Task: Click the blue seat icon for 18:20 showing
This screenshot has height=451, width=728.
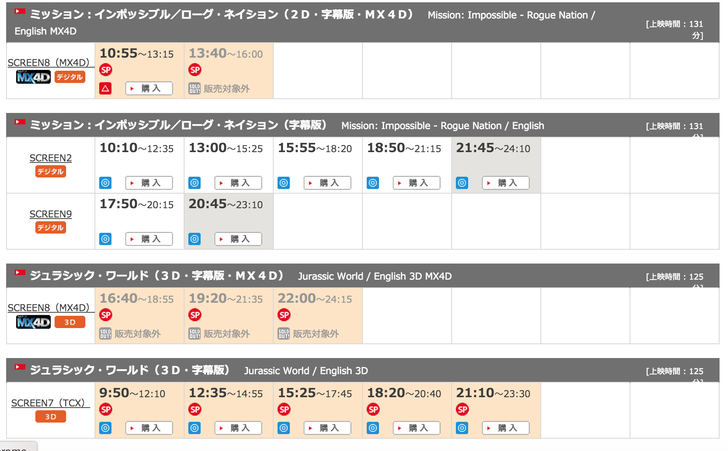Action: click(373, 428)
